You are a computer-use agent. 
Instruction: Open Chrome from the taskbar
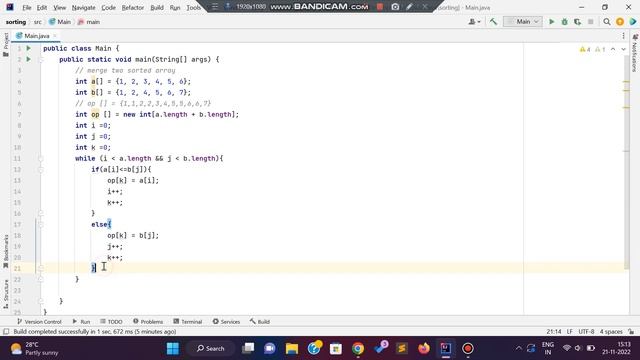click(x=358, y=349)
